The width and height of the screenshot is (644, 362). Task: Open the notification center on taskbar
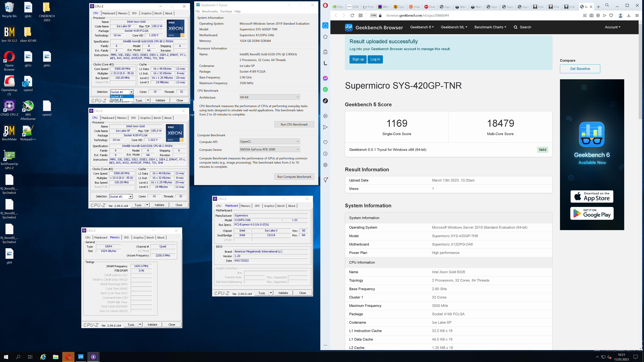tap(636, 357)
